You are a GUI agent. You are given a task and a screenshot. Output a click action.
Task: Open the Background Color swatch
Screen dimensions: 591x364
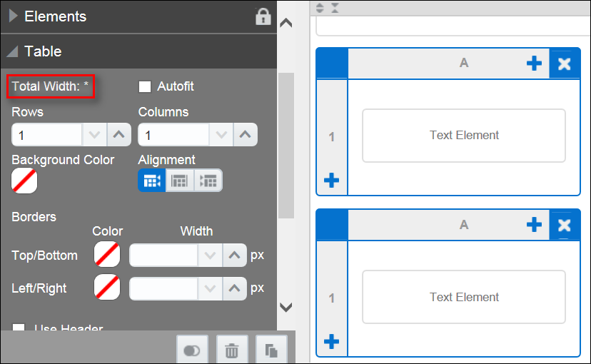point(24,181)
